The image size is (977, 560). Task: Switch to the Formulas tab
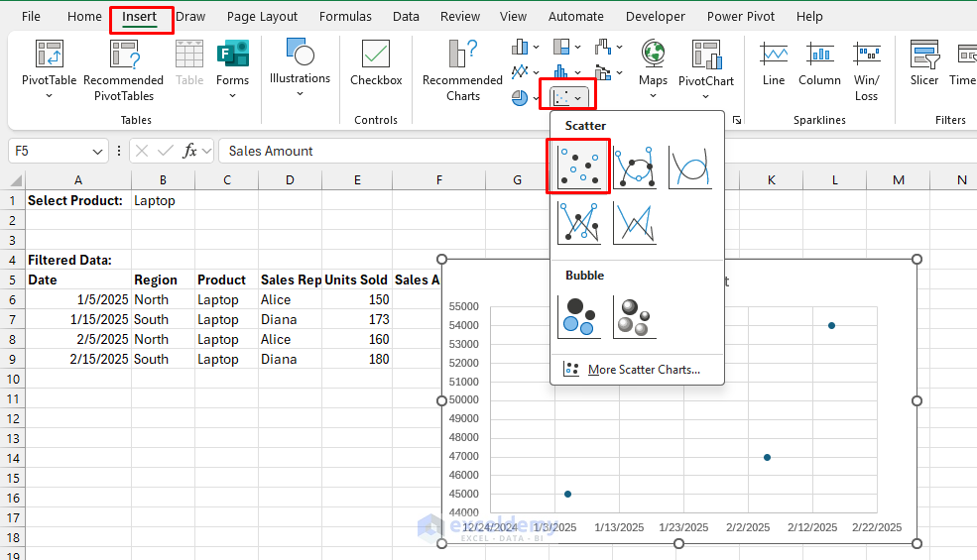pos(345,17)
